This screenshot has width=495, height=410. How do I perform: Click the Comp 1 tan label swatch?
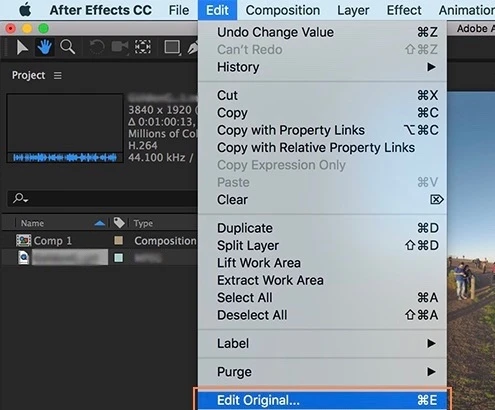(x=118, y=240)
